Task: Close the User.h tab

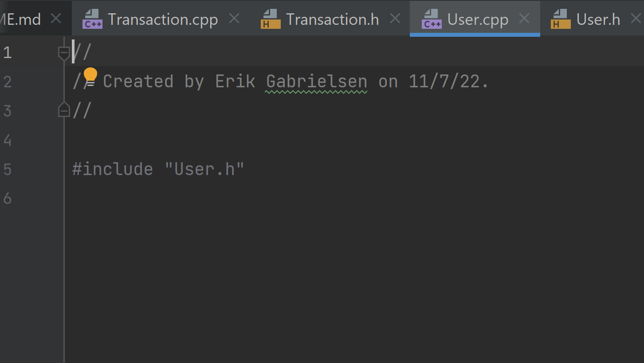Action: 636,18
